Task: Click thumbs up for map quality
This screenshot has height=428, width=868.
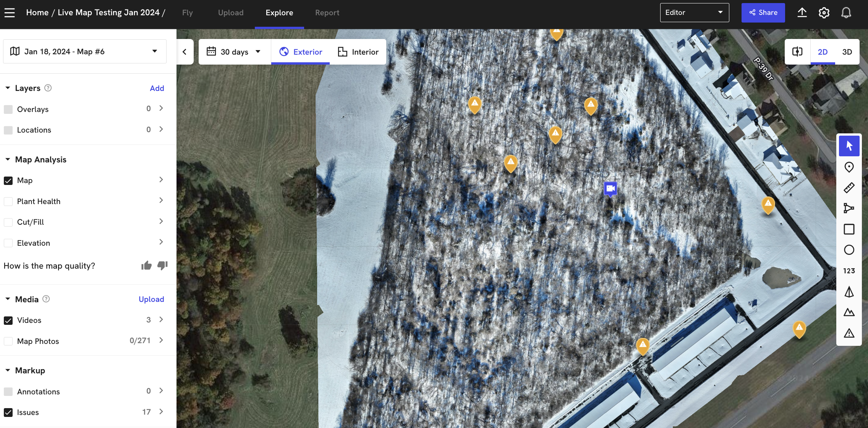Action: (146, 266)
